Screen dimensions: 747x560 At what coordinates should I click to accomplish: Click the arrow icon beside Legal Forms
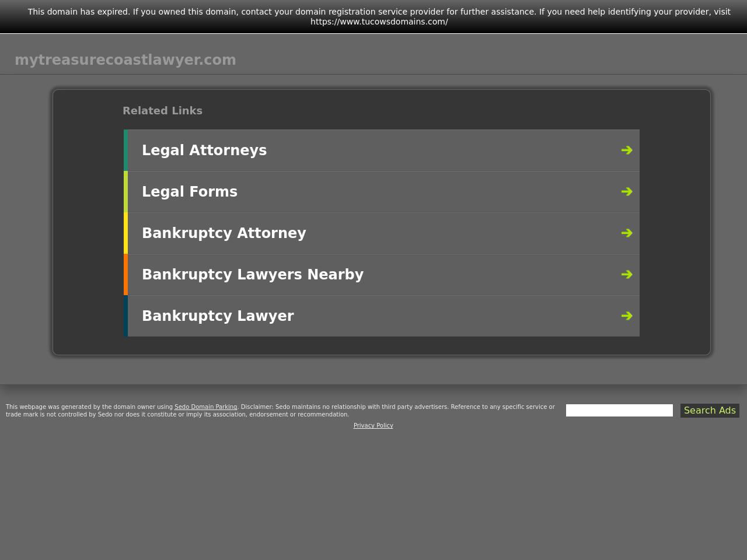(627, 191)
